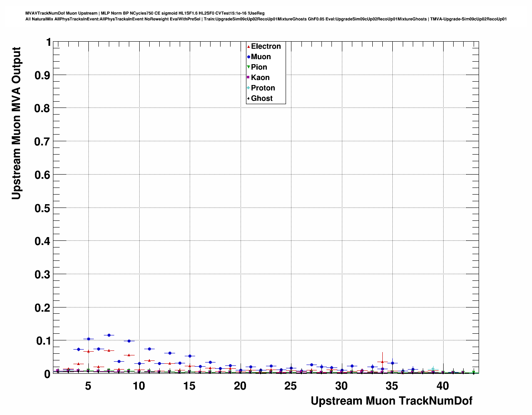Click the 40 tick label on x-axis
The width and height of the screenshot is (532, 415).
(442, 386)
